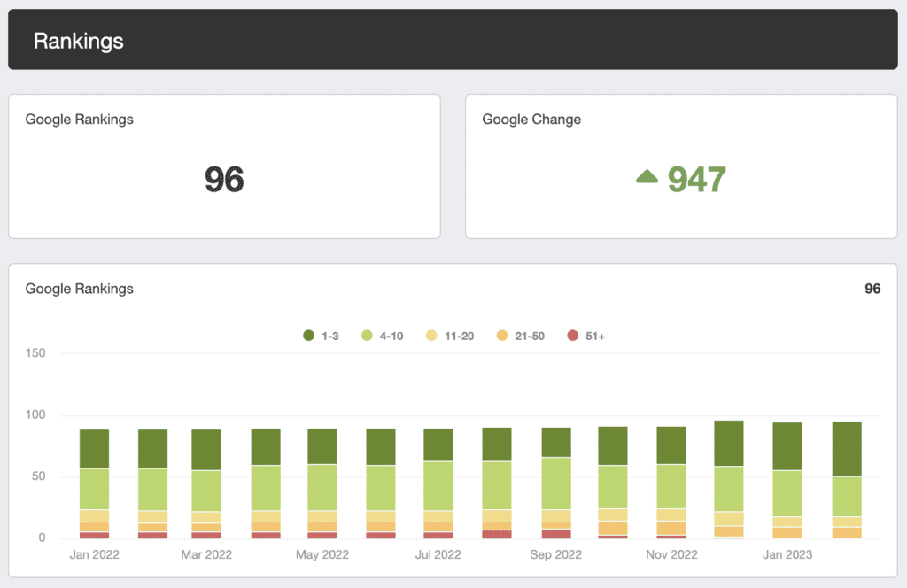Click the Jan 2022 axis label
The image size is (907, 588).
[x=94, y=554]
